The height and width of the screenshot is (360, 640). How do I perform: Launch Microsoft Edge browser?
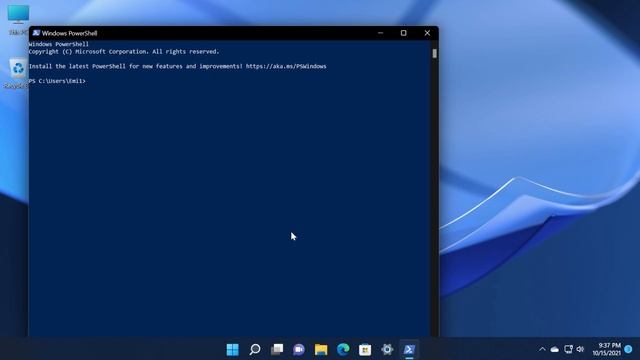343,349
